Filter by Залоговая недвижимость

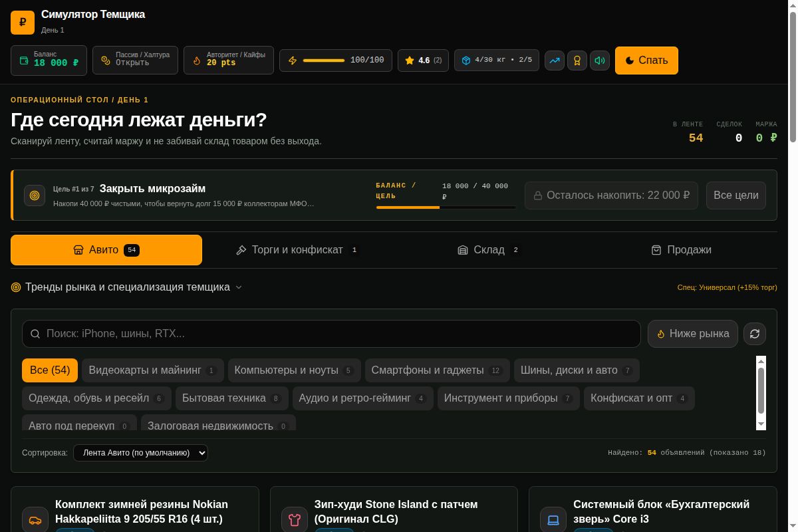pyautogui.click(x=218, y=424)
